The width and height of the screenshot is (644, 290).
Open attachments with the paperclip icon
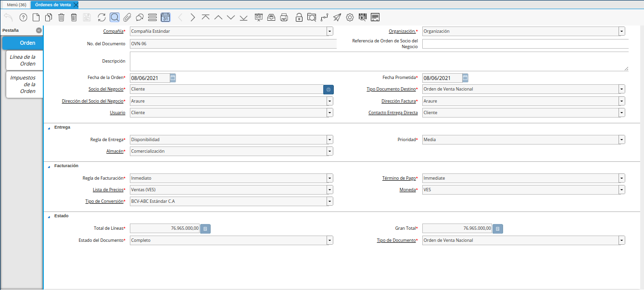[x=127, y=17]
